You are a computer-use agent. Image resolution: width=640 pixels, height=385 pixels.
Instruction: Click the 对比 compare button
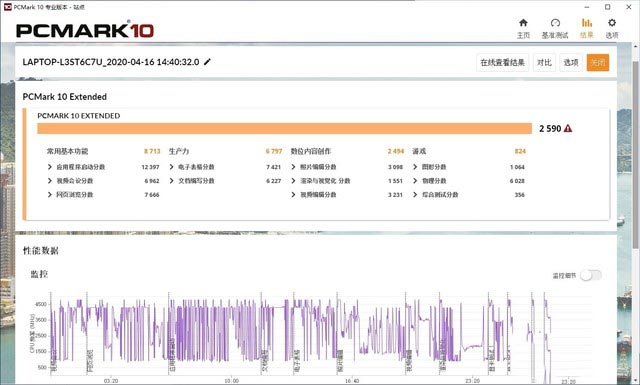544,62
